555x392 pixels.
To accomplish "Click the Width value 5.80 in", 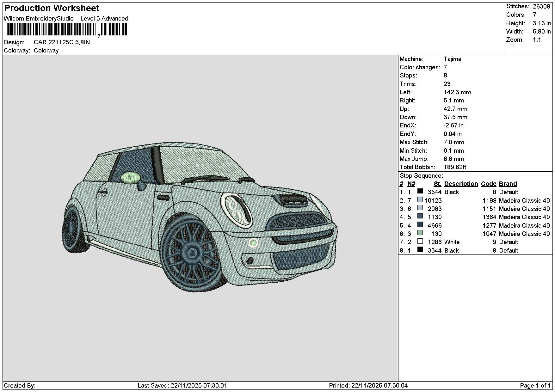I will tap(542, 32).
